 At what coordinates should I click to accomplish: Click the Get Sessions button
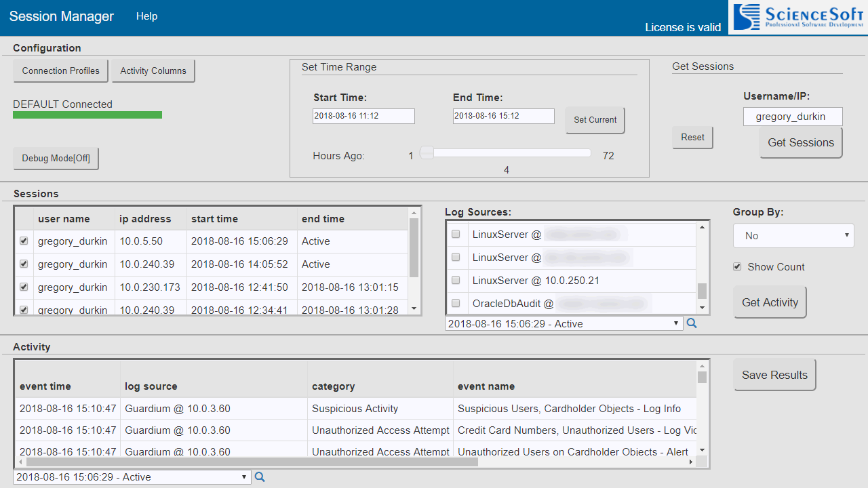800,142
